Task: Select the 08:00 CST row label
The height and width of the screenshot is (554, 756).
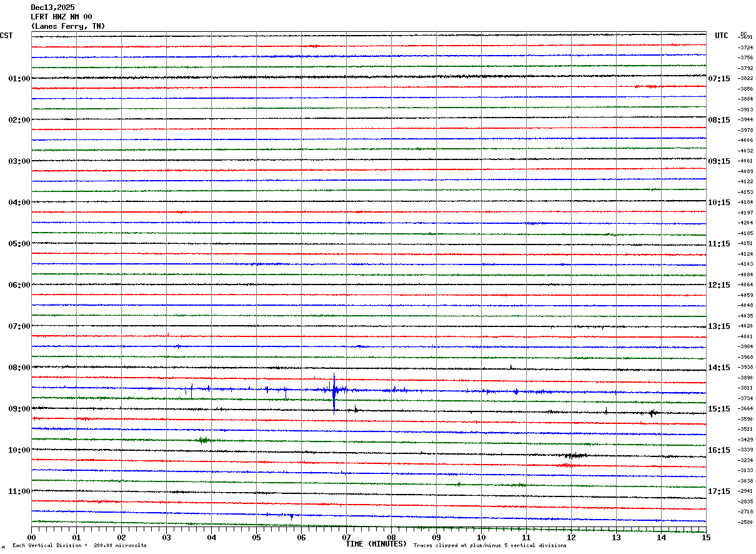Action: (19, 368)
